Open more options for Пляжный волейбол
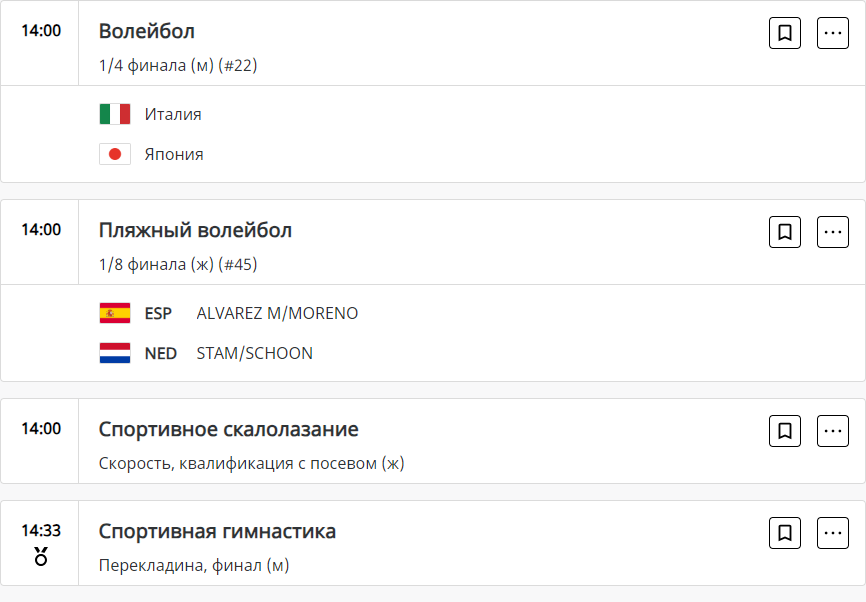 click(x=833, y=232)
